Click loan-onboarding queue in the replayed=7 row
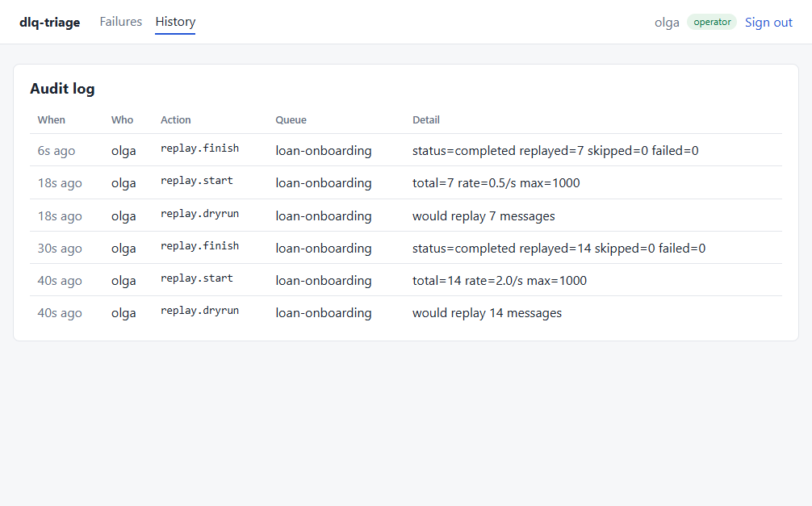Screen dimensions: 812x506 click(323, 151)
